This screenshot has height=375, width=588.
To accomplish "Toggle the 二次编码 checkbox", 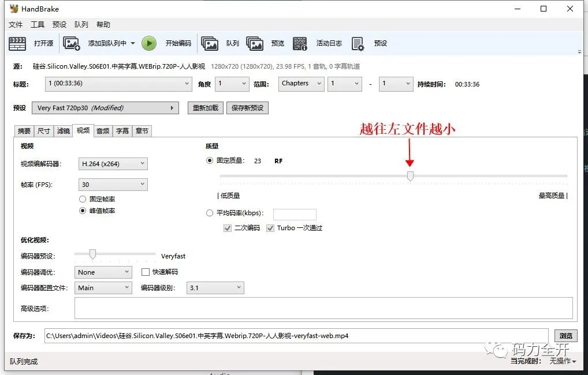I will (227, 228).
